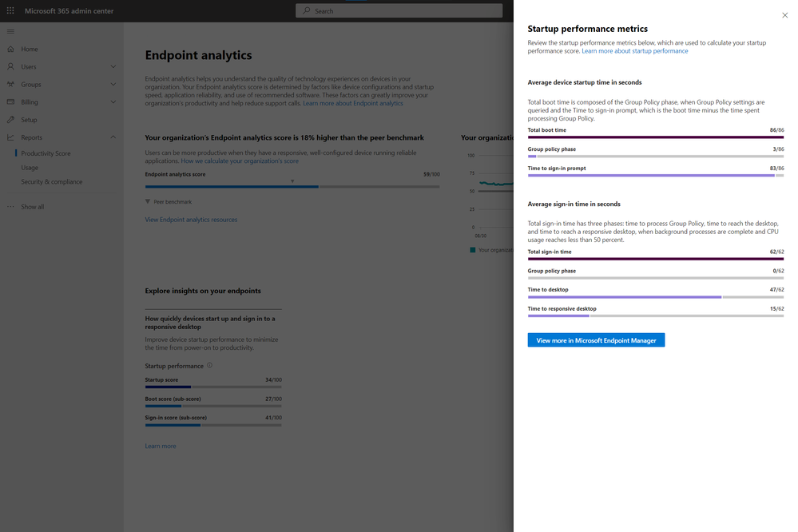Screen dimensions: 798x532
Task: Collapse the navigation menu hamburger icon
Action: (x=10, y=31)
